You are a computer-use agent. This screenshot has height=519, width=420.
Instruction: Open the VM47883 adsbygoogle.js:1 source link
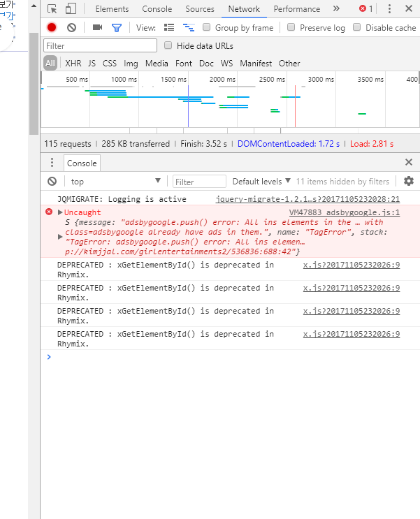345,212
